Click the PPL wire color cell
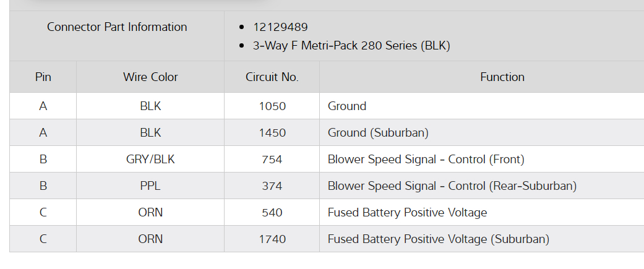The width and height of the screenshot is (644, 269). [150, 186]
